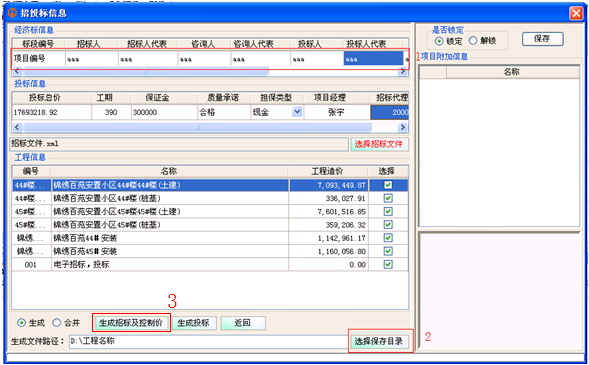Select the 锁定 radio button

coord(439,41)
